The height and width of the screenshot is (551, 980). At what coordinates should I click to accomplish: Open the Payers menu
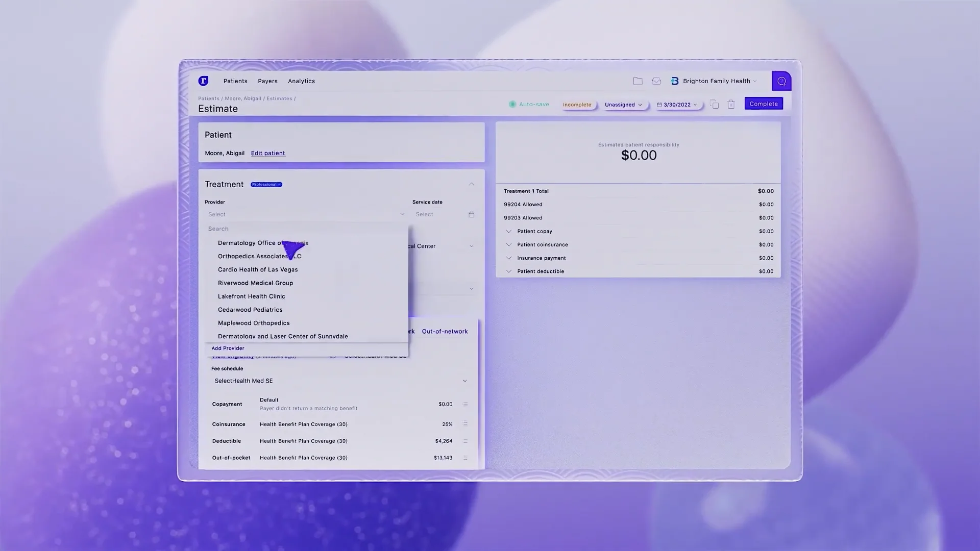click(267, 81)
